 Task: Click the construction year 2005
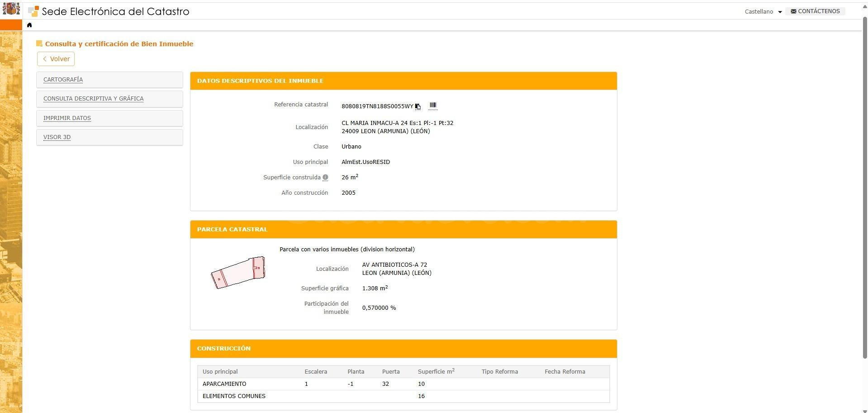tap(348, 193)
